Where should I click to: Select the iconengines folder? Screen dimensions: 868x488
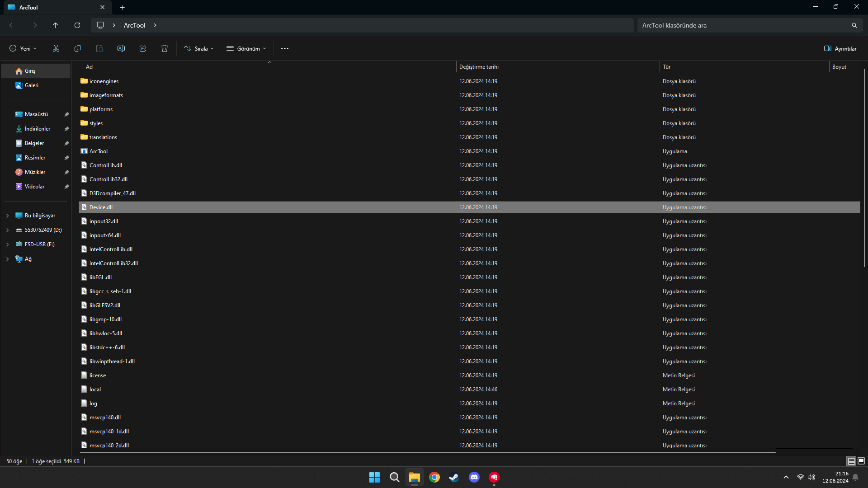tap(470, 81)
